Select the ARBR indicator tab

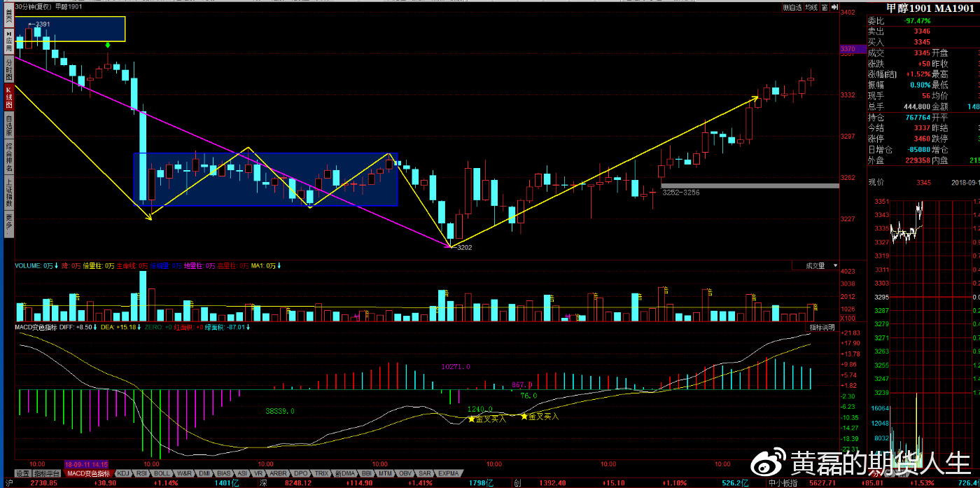click(x=278, y=474)
